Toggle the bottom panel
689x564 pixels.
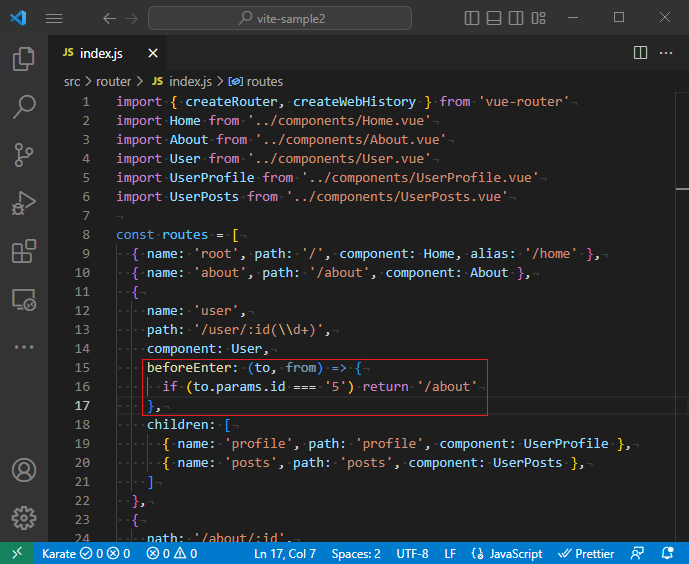(494, 18)
